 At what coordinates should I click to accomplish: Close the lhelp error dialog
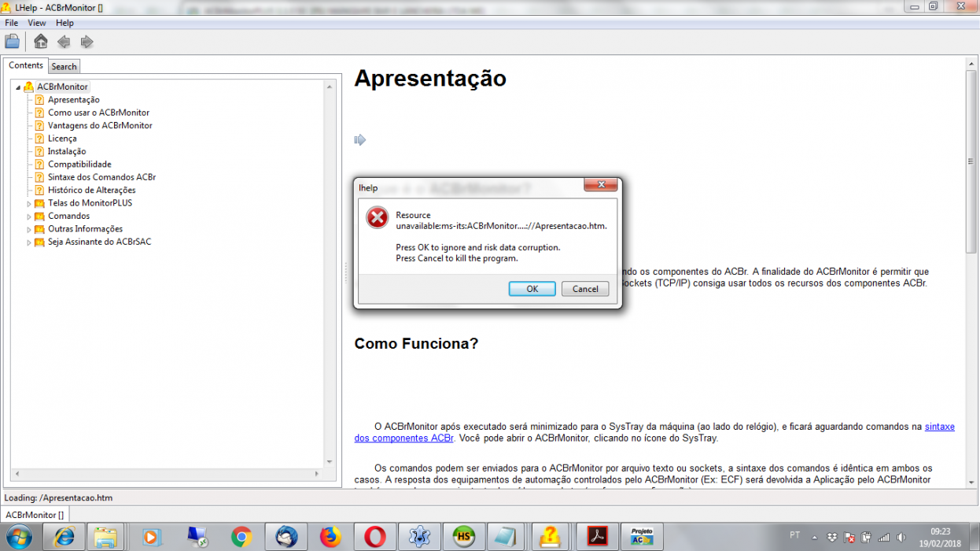pos(601,185)
